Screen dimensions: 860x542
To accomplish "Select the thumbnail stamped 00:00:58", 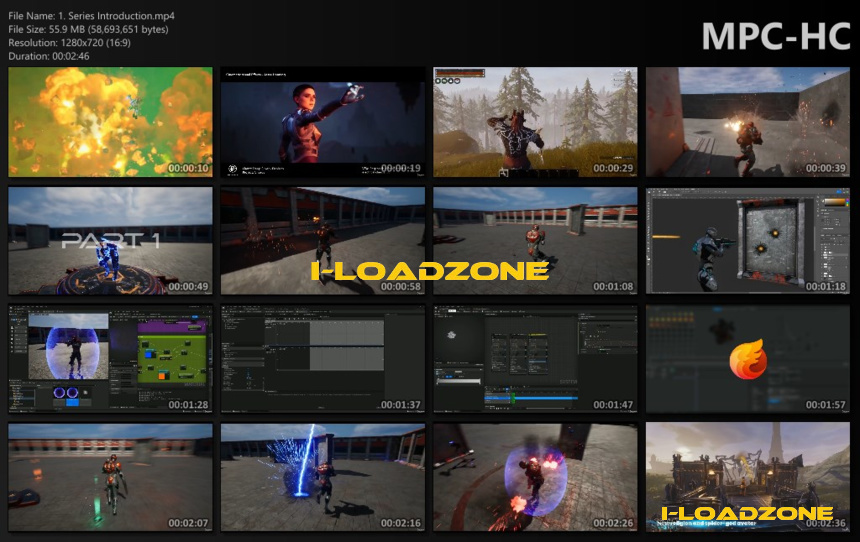I will [322, 241].
